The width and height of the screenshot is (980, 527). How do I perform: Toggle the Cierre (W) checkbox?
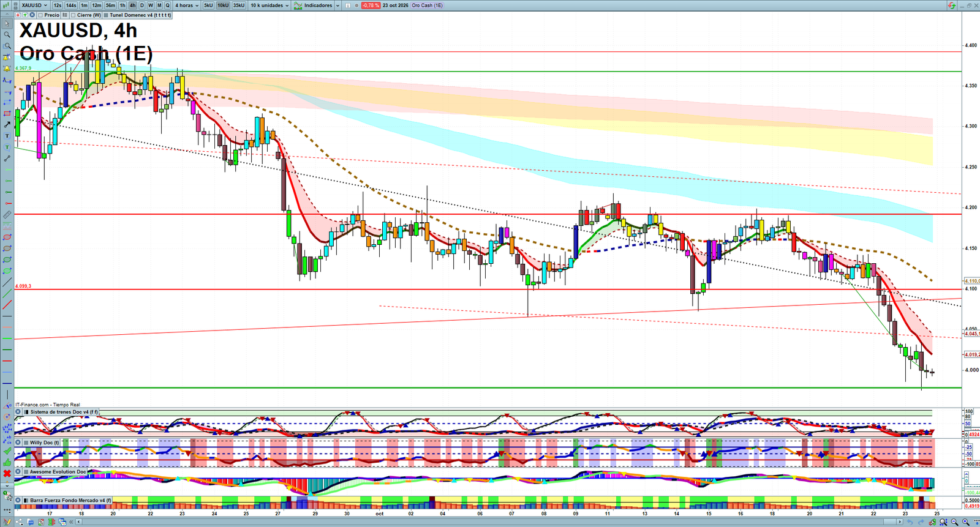(73, 15)
